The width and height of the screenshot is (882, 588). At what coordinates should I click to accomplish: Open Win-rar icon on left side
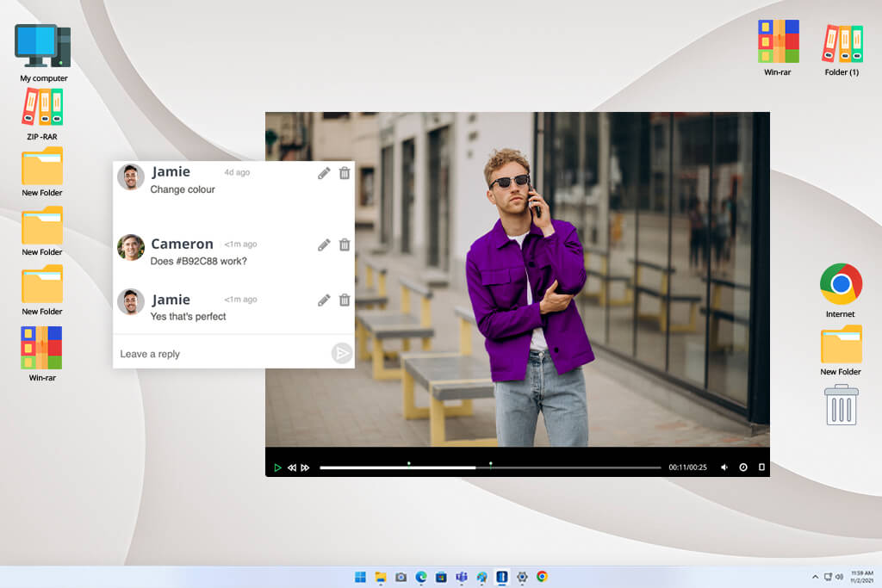pos(42,354)
